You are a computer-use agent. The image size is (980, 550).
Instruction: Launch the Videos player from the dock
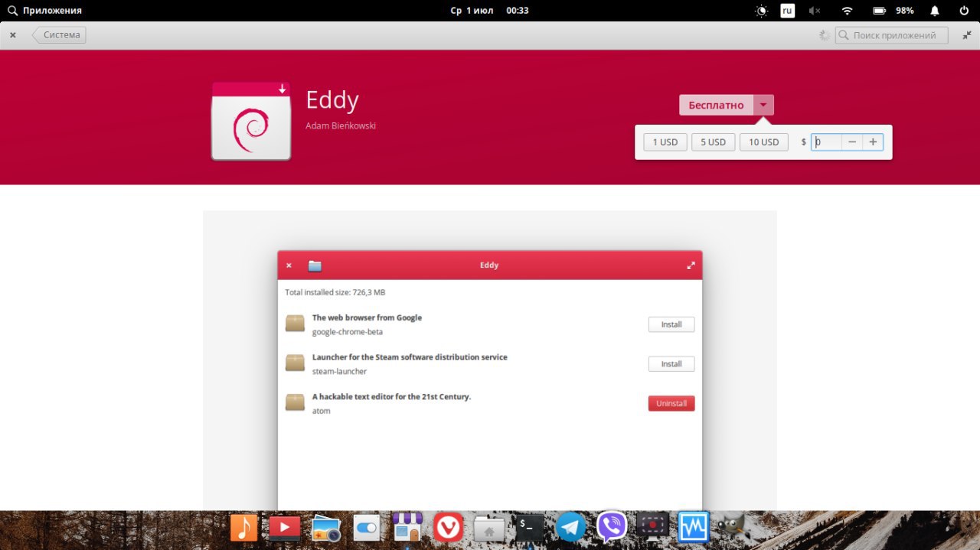point(284,527)
